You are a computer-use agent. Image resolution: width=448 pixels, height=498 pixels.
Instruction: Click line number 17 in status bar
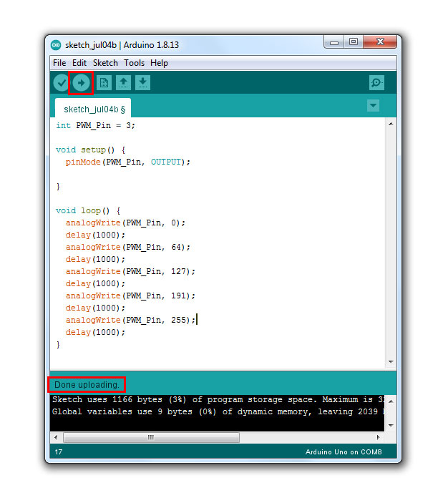point(59,451)
